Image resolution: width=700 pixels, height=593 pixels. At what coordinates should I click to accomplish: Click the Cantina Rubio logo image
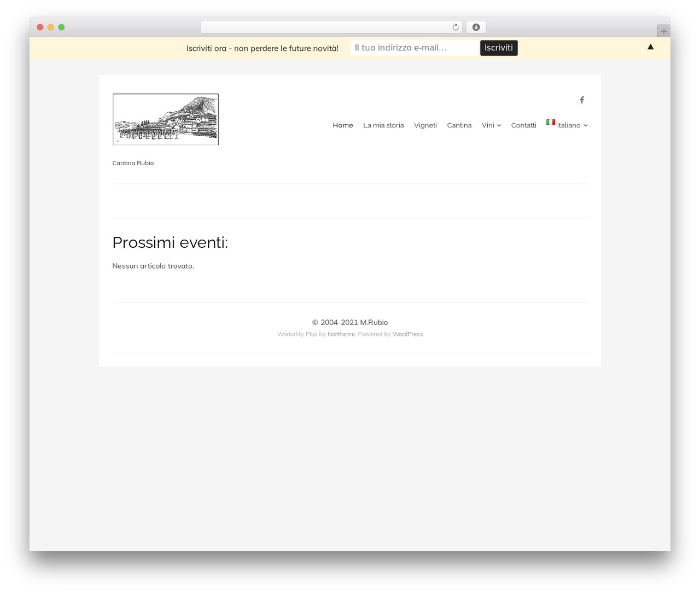[x=166, y=119]
